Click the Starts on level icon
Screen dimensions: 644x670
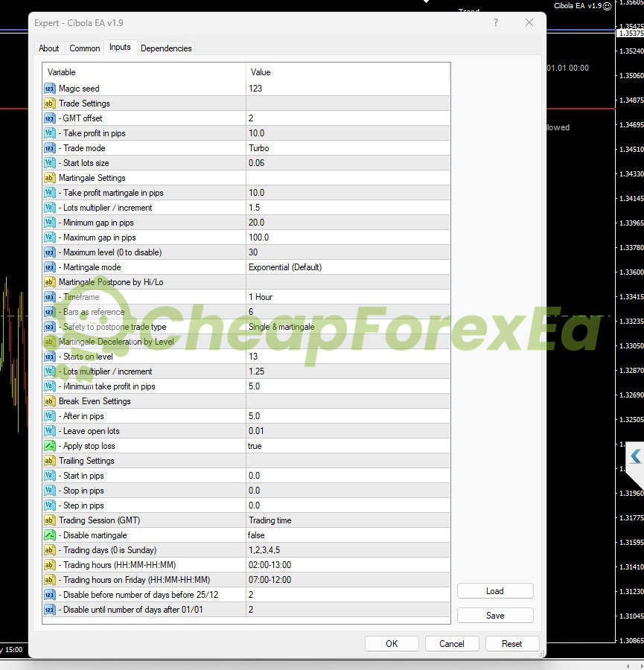coord(50,357)
